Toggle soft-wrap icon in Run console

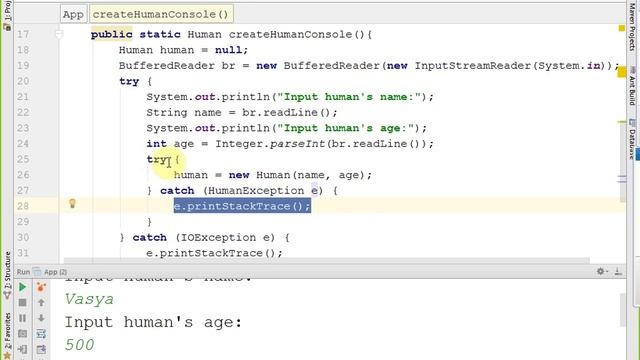(x=41, y=334)
